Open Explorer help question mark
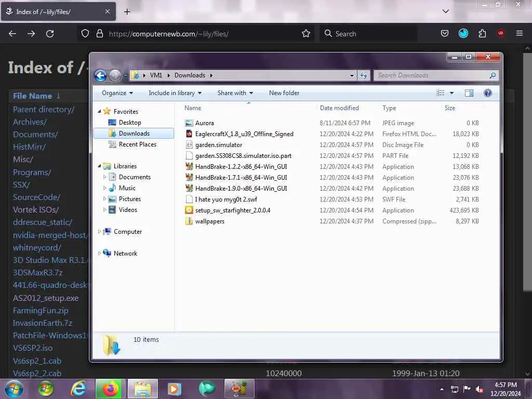 [487, 93]
